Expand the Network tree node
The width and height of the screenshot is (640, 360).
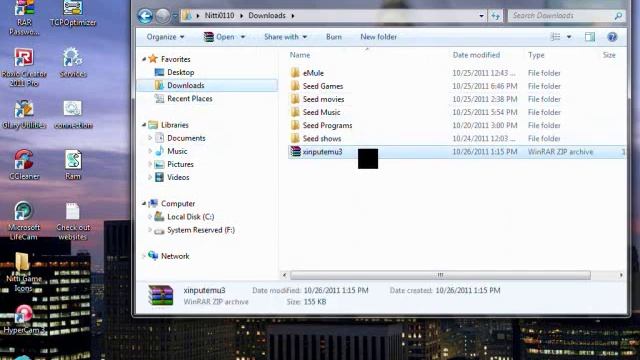[144, 256]
